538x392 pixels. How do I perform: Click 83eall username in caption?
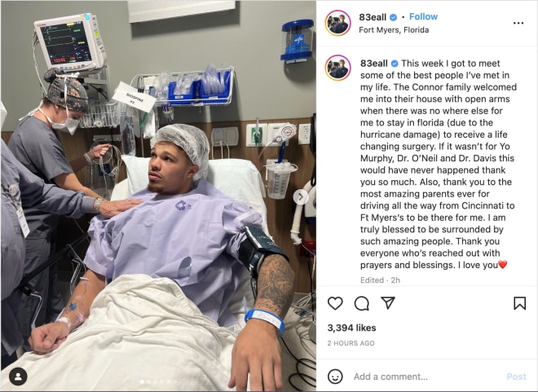pyautogui.click(x=373, y=64)
